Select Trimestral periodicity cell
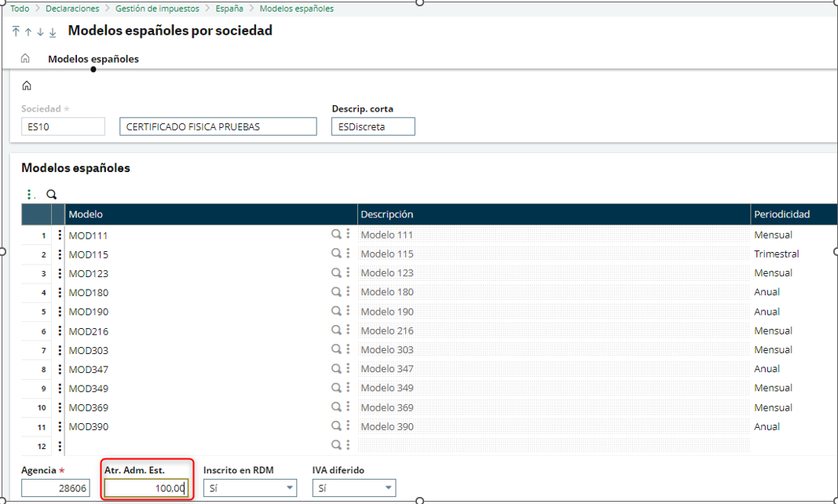Image resolution: width=838 pixels, height=504 pixels. (794, 254)
